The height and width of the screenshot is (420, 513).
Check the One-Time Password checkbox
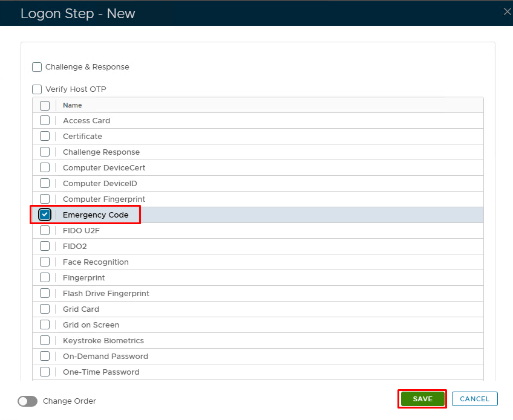coord(45,372)
